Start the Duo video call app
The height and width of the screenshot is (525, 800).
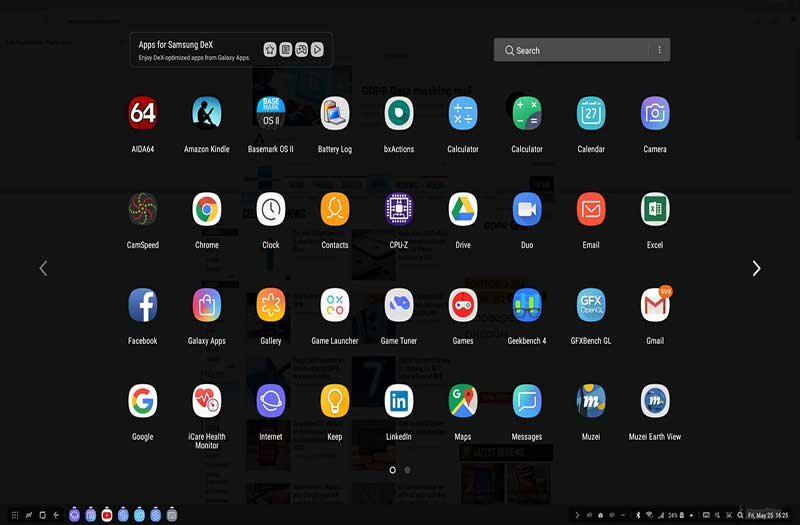527,209
